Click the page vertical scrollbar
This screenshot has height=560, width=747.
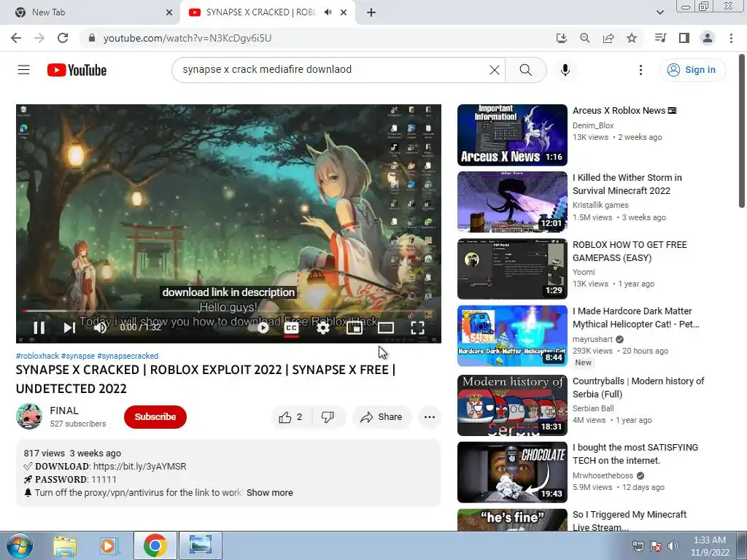(742, 131)
